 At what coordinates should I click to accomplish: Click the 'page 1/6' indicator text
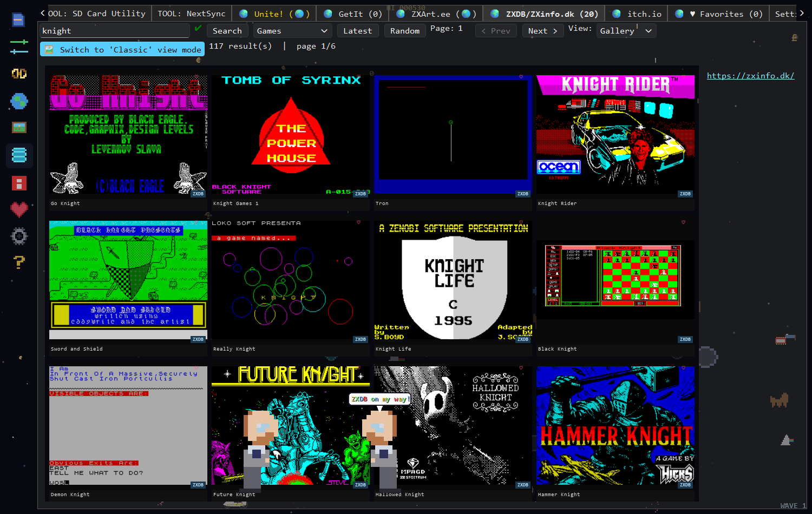pyautogui.click(x=316, y=46)
